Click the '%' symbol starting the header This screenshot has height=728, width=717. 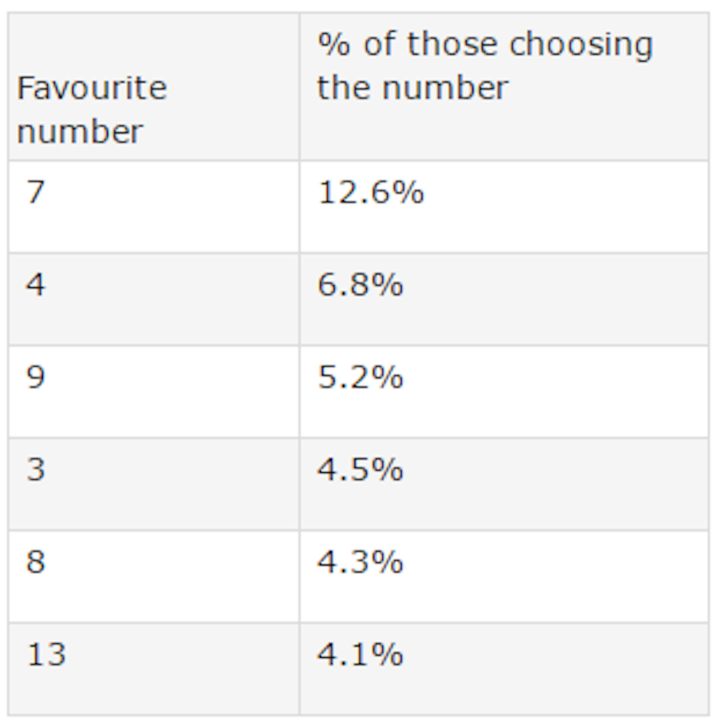tap(333, 44)
